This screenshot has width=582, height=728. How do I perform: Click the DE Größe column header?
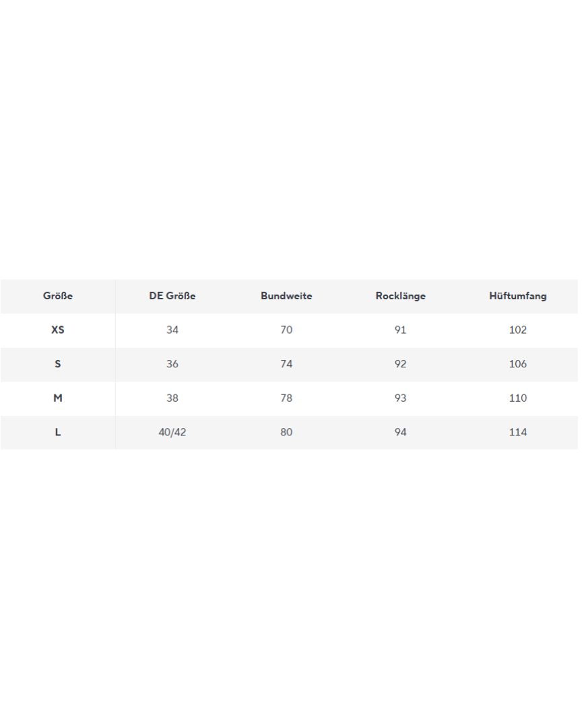172,296
